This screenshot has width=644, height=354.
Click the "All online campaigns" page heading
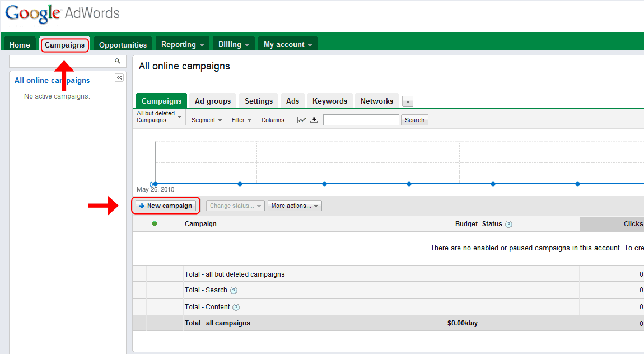point(184,66)
